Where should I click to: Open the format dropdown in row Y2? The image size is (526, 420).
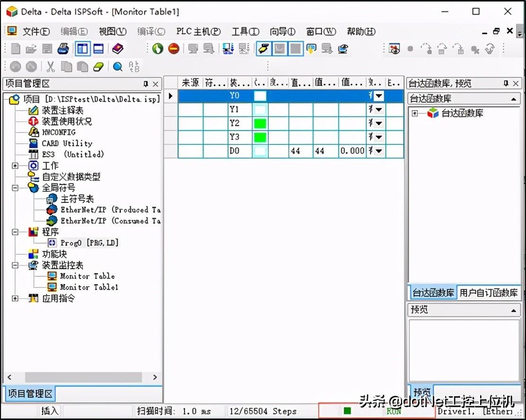click(379, 123)
